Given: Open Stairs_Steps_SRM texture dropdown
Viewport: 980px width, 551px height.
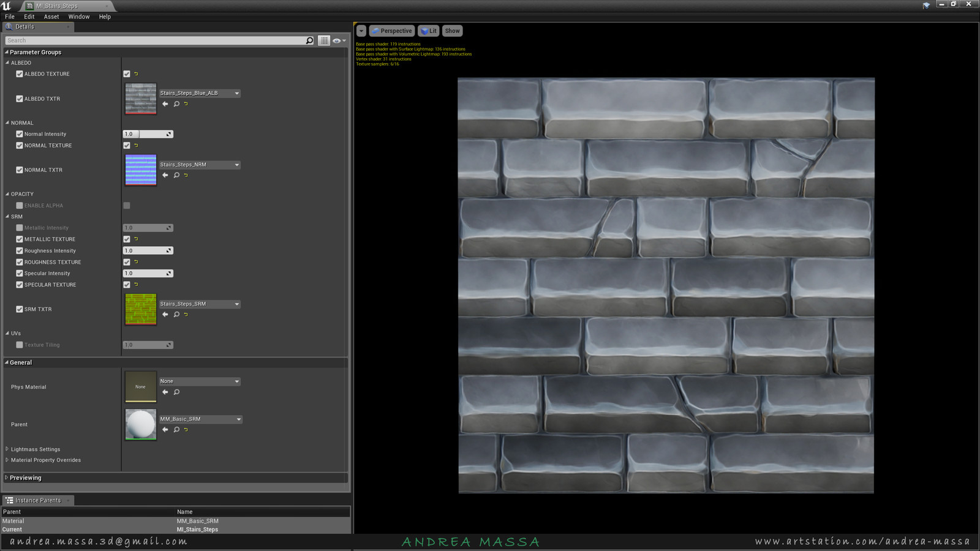Looking at the screenshot, I should coord(200,304).
